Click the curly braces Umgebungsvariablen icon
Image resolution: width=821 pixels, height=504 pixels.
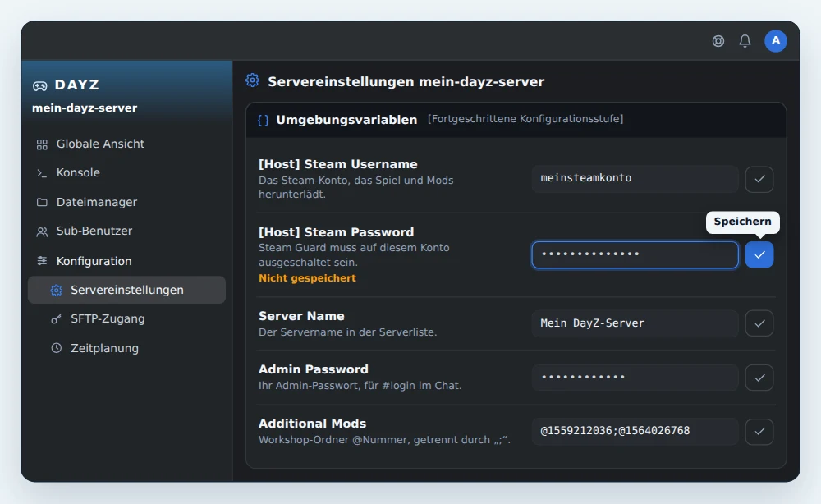point(264,121)
